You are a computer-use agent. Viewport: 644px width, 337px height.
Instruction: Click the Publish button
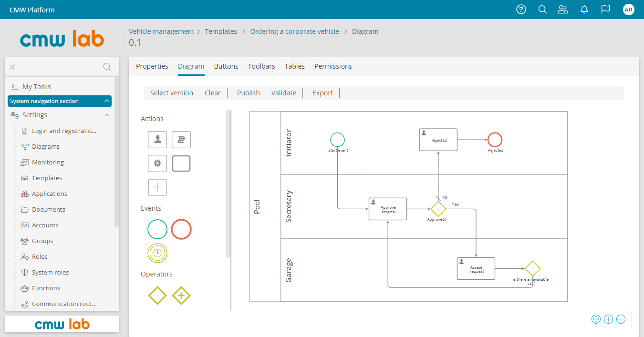point(248,93)
